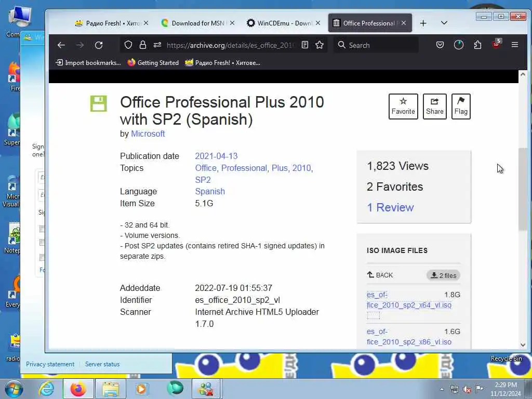Viewport: 532px width, 399px height.
Task: Close the Радио Fresh! tab
Action: (146, 23)
